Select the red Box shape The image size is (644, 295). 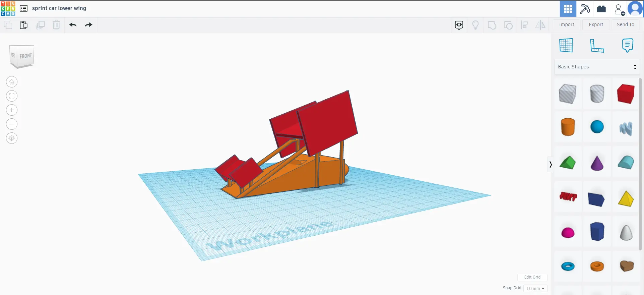click(x=626, y=94)
